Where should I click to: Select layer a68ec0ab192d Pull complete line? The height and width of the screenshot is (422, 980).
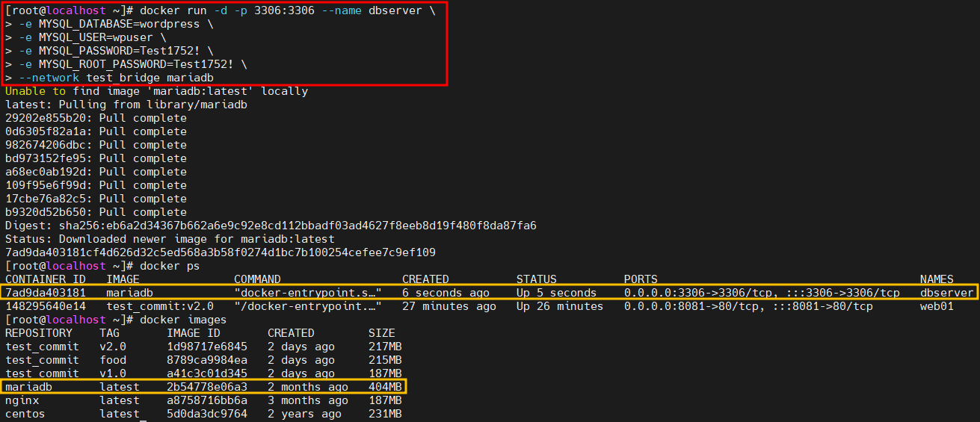96,172
